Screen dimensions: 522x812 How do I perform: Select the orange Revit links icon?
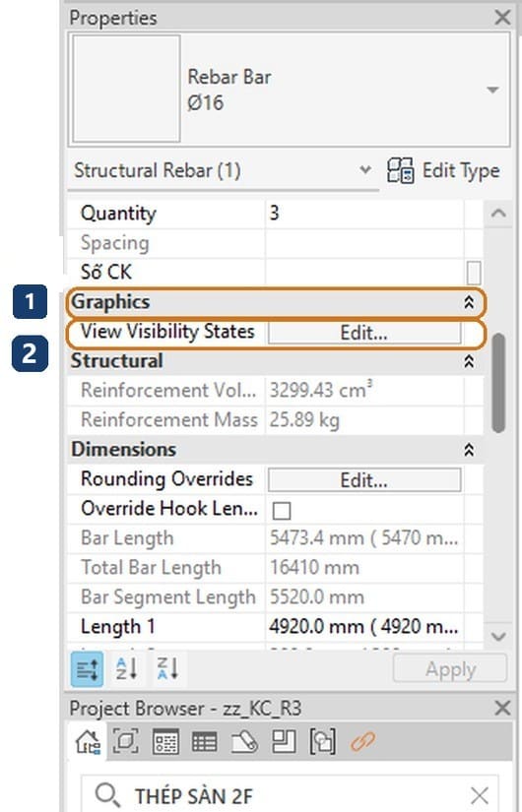point(362,741)
